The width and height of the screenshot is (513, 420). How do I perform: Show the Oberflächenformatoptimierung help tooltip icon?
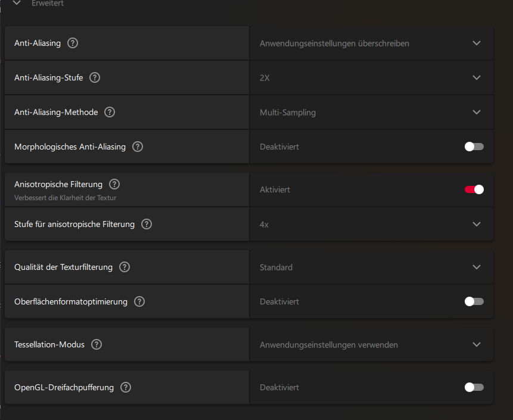pos(139,301)
